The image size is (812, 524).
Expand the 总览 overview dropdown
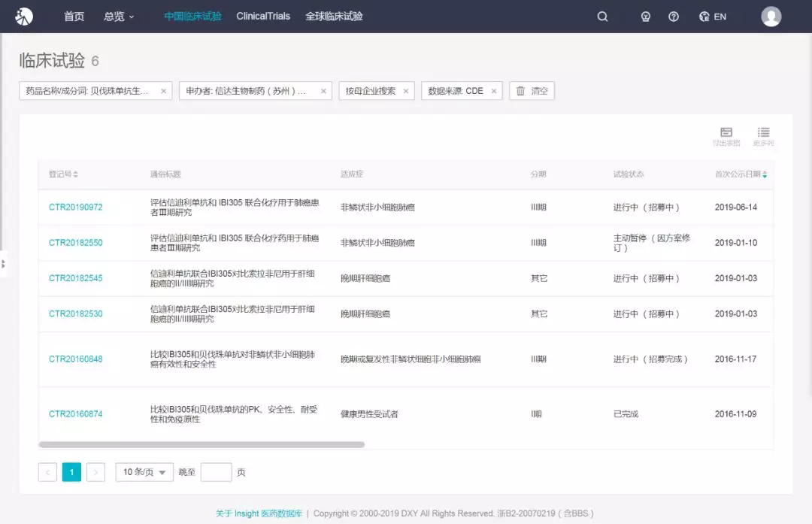119,17
